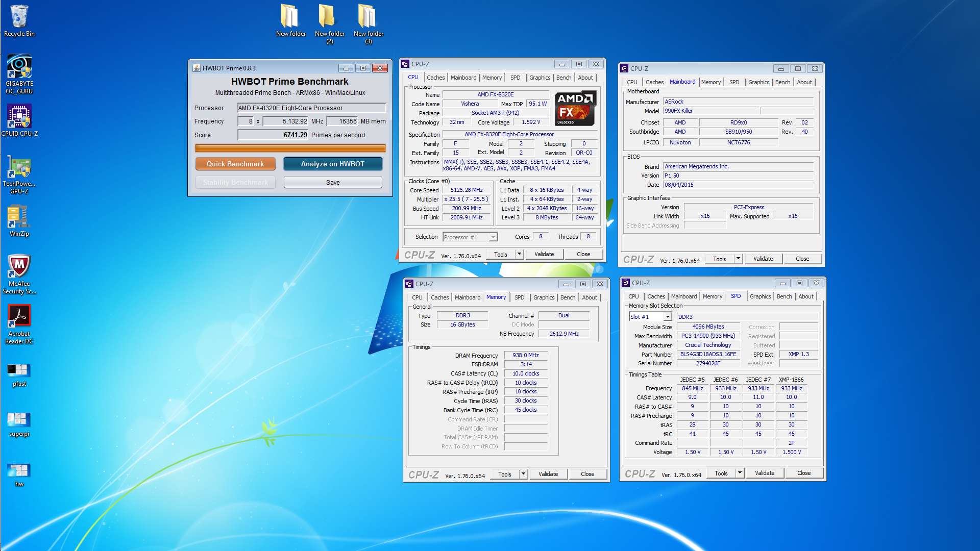Click Max Bandwidth value PC3-14900

click(x=708, y=336)
